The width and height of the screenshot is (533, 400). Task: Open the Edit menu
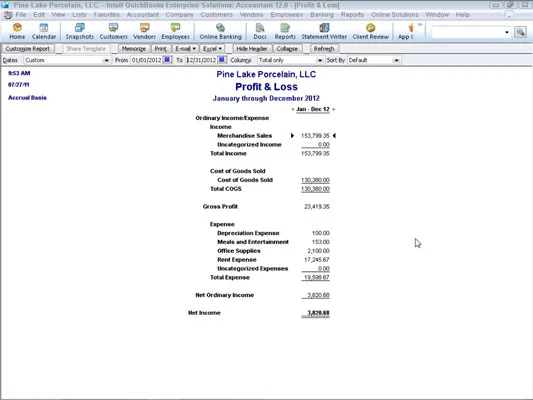[x=39, y=15]
